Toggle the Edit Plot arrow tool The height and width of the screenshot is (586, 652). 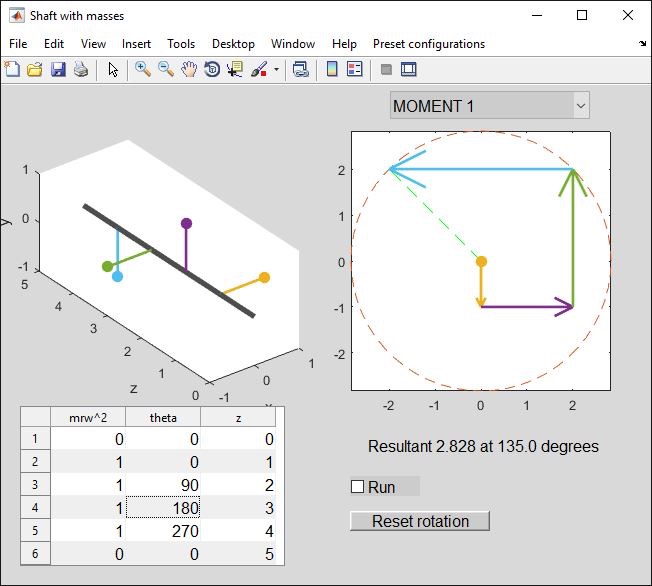[113, 70]
